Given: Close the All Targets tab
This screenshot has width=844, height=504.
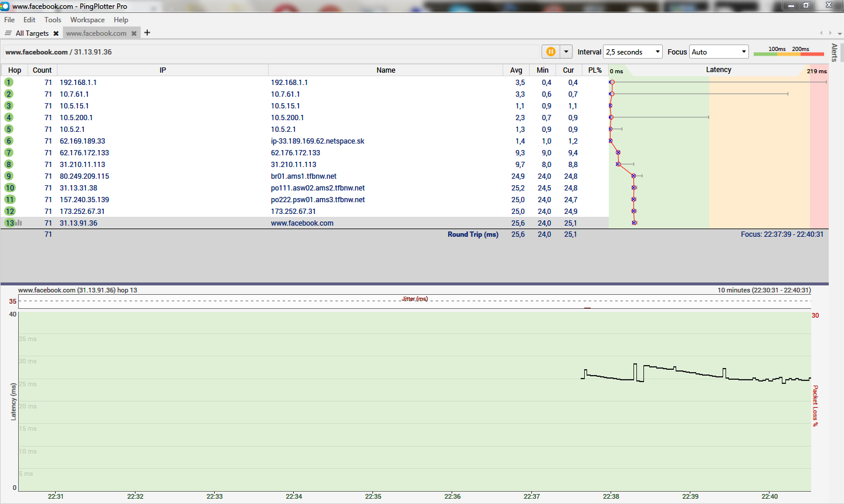Looking at the screenshot, I should [x=56, y=33].
